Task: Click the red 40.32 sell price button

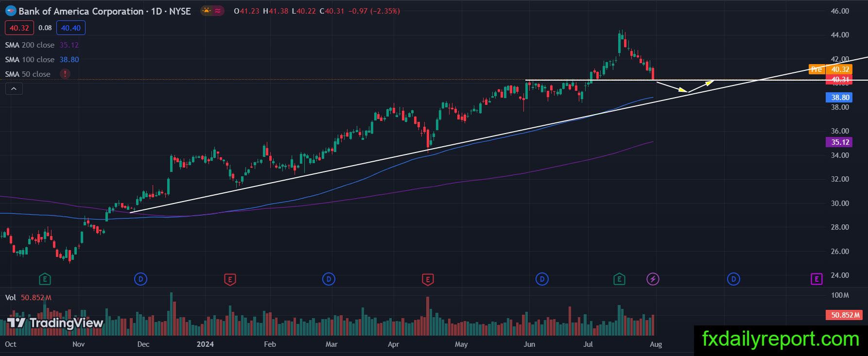Action: point(19,28)
